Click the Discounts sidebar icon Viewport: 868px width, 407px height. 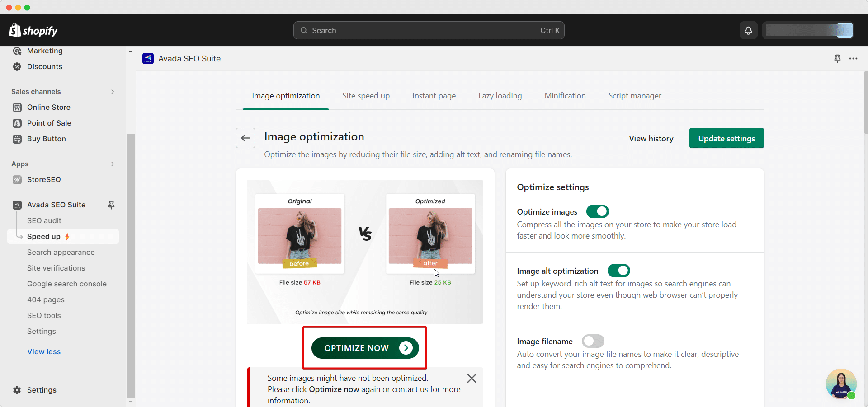pos(17,67)
